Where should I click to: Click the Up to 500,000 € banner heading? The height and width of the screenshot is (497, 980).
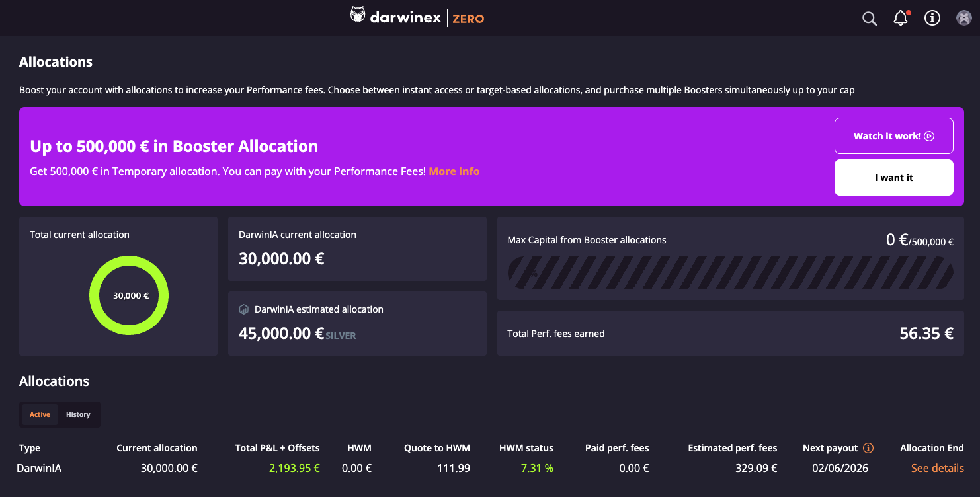[174, 146]
